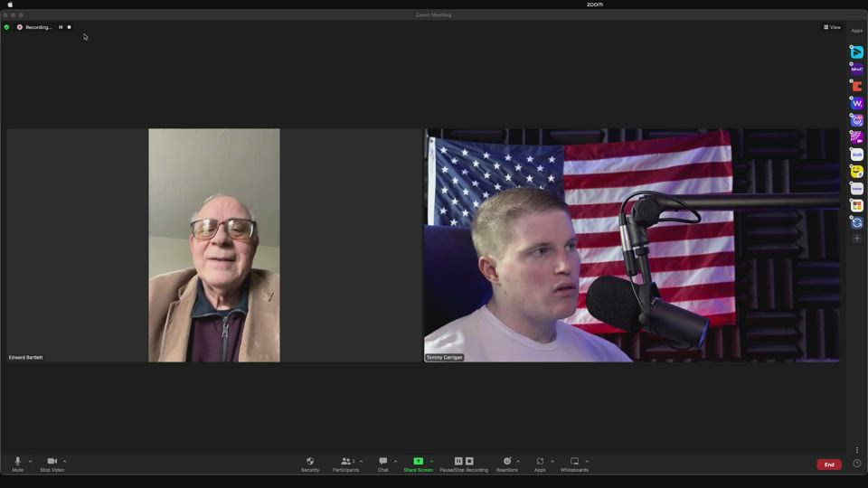
Task: Select Tommy Carrigan's video tile
Action: [631, 245]
